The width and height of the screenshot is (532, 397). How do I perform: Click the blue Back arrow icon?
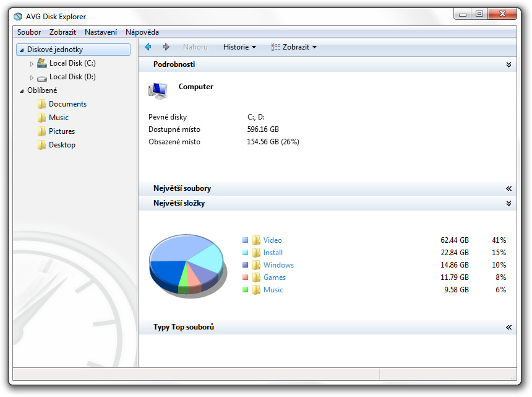[x=148, y=47]
